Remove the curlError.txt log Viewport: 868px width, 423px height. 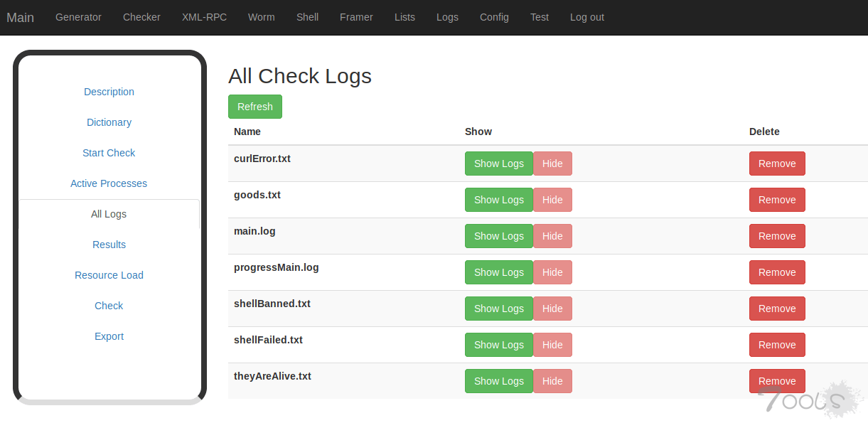[x=776, y=164]
